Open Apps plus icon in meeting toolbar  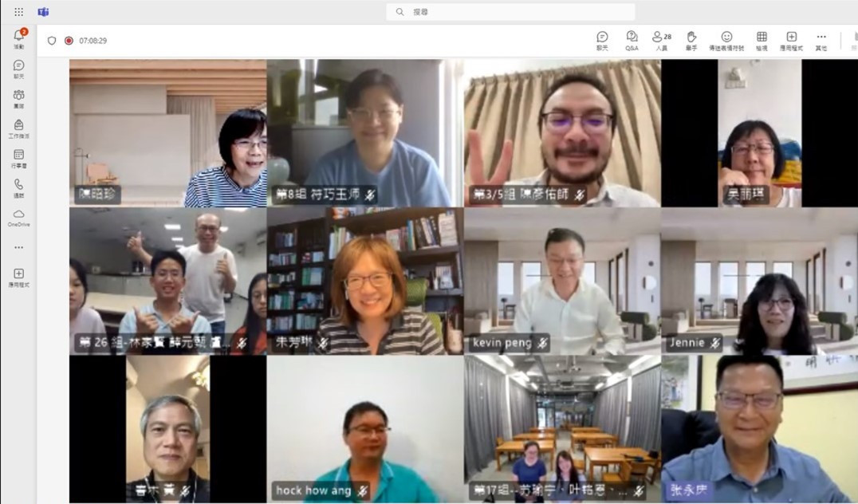(x=791, y=41)
